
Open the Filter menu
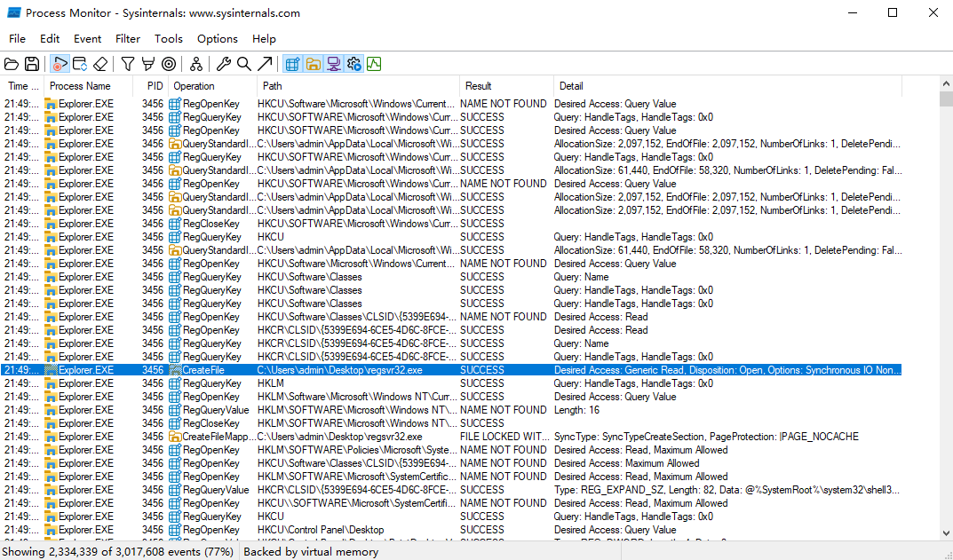(x=128, y=39)
